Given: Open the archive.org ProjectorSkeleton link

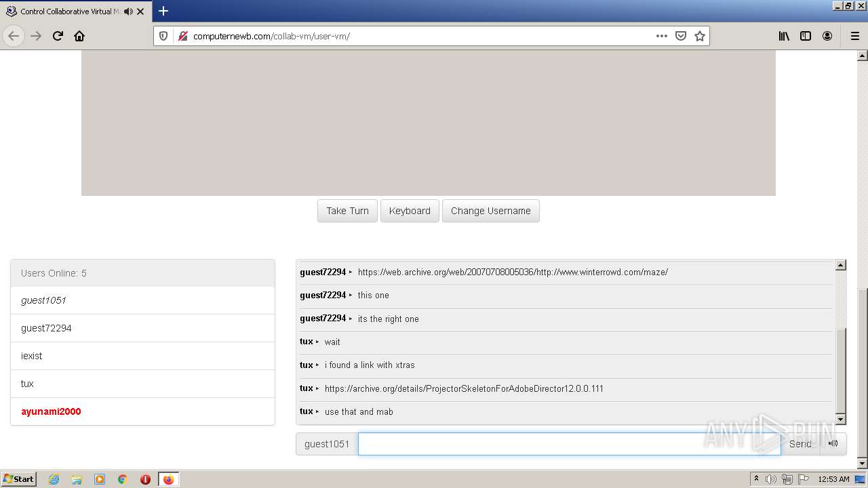Looking at the screenshot, I should [464, 388].
